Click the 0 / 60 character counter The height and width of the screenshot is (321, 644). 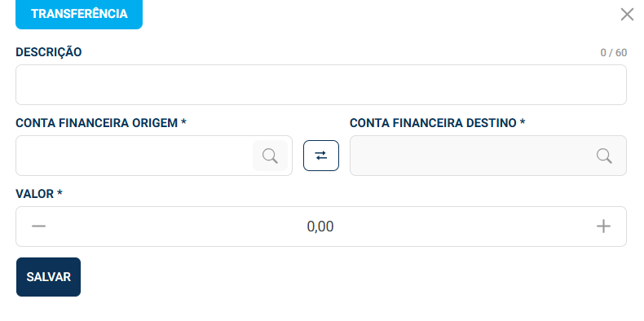[x=614, y=52]
